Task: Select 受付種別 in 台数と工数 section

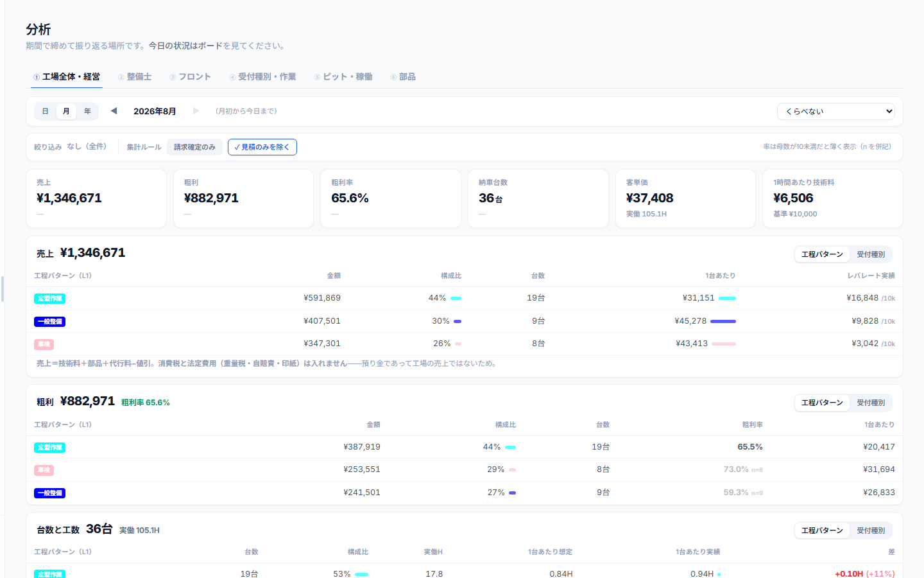Action: [x=871, y=530]
